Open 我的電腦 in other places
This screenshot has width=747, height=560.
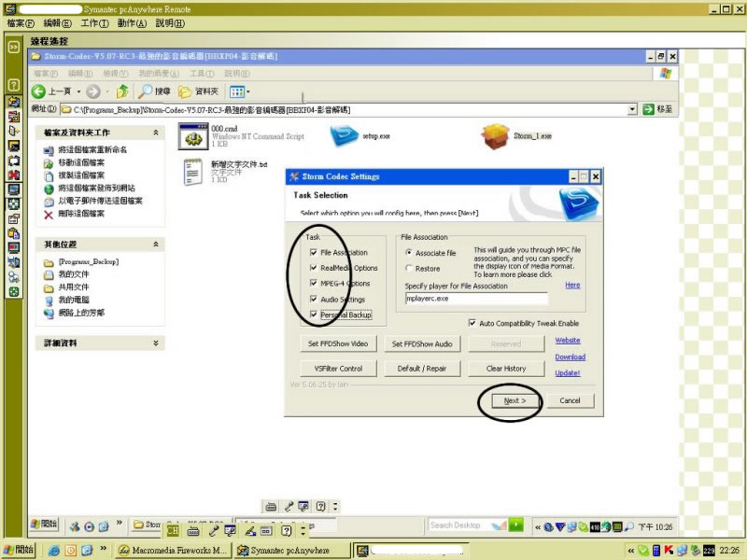pos(74,300)
